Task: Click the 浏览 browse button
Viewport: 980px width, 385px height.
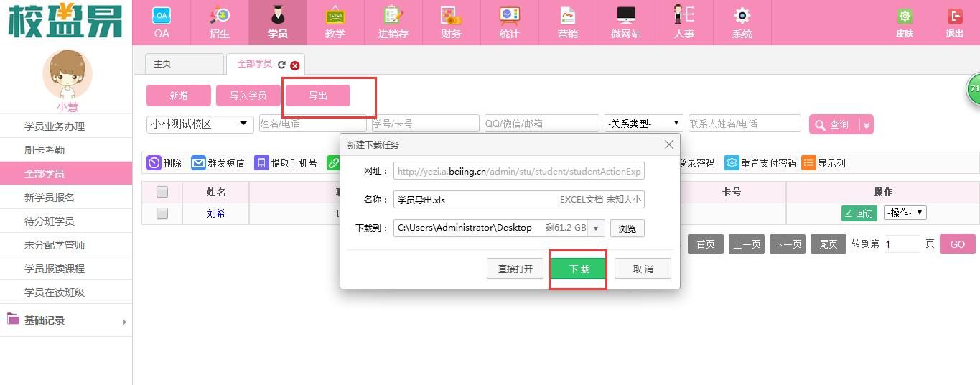Action: tap(627, 228)
